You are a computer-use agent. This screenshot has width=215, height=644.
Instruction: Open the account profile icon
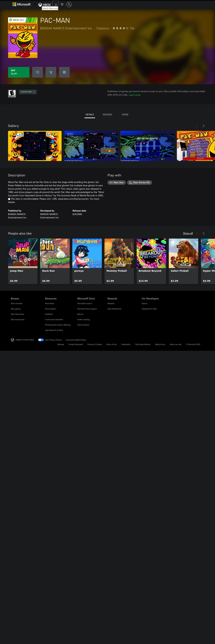(x=69, y=4)
